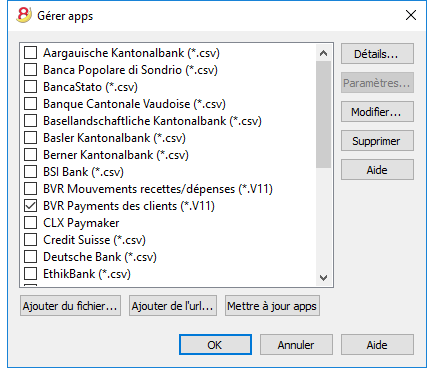The height and width of the screenshot is (375, 434).
Task: Check the BancaStato (*.csv) option
Action: point(30,87)
